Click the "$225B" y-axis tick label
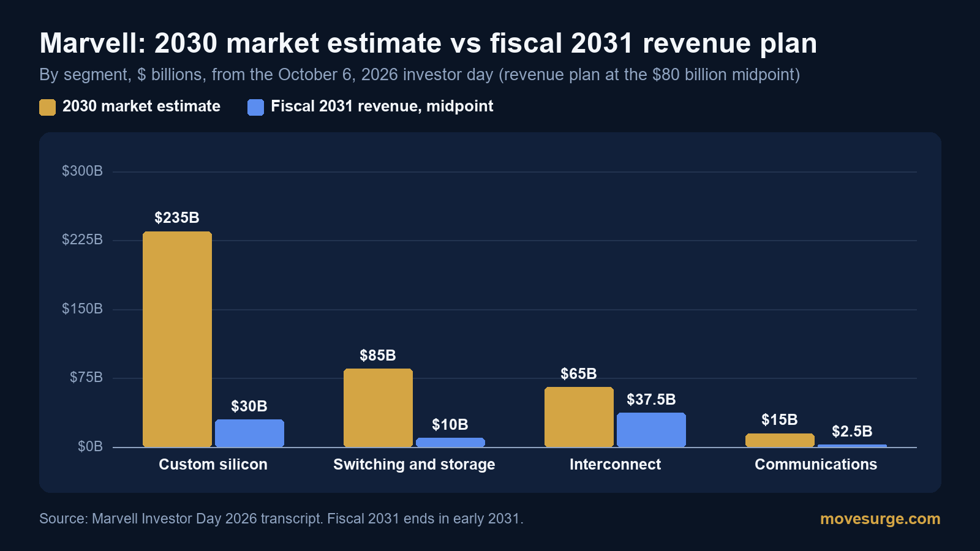The width and height of the screenshot is (980, 551). pyautogui.click(x=82, y=240)
